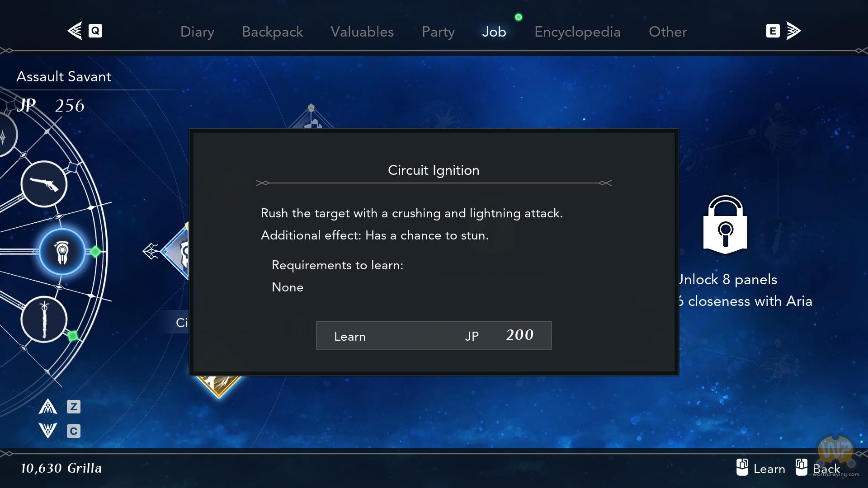Open the Valuables tab
Viewport: 868px width, 488px height.
point(362,32)
